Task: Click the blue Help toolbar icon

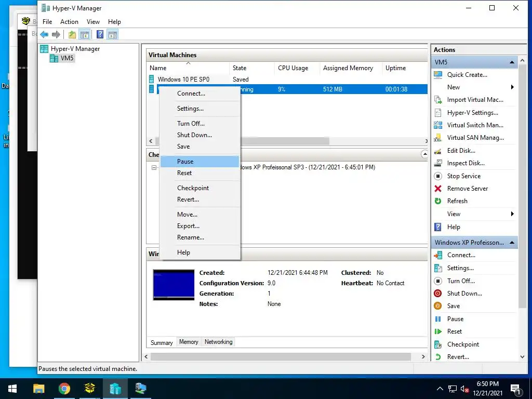Action: (100, 34)
